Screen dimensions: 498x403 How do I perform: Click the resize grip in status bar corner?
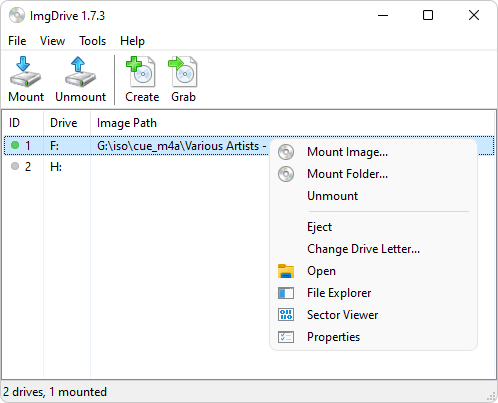pyautogui.click(x=491, y=396)
